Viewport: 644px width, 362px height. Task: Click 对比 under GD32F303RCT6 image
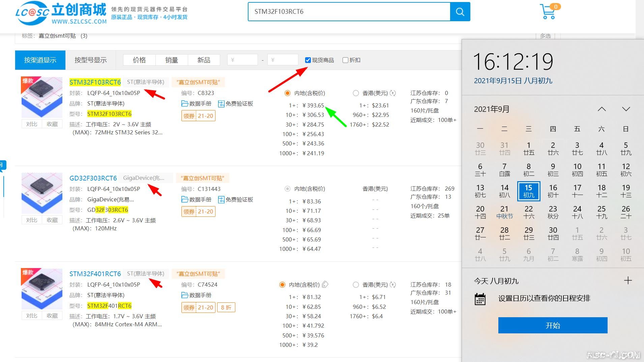(32, 220)
